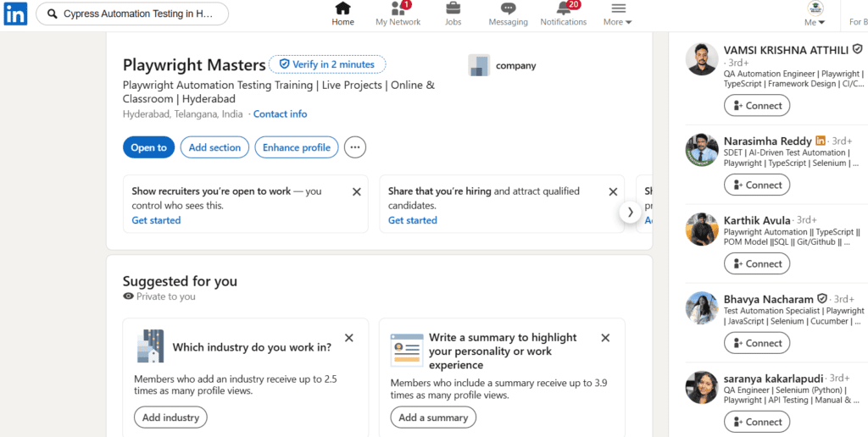Screen dimensions: 868x437
Task: Click the Add a summary button
Action: pyautogui.click(x=433, y=418)
